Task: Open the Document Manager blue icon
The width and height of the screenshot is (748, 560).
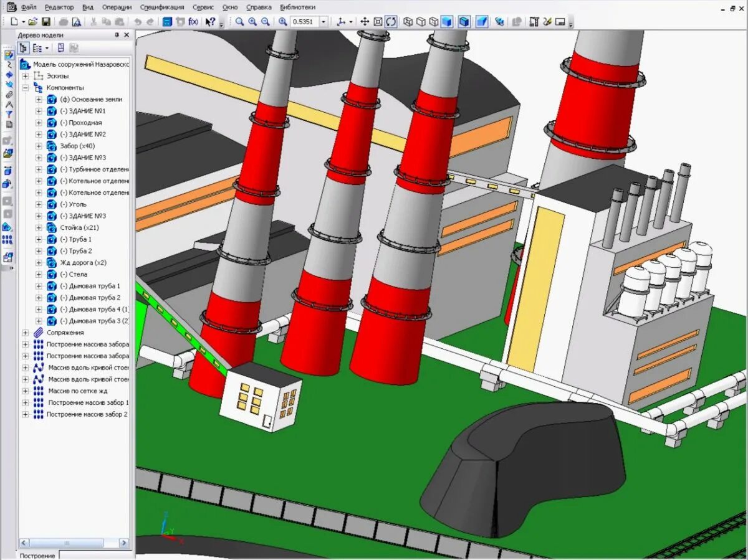Action: pos(167,22)
